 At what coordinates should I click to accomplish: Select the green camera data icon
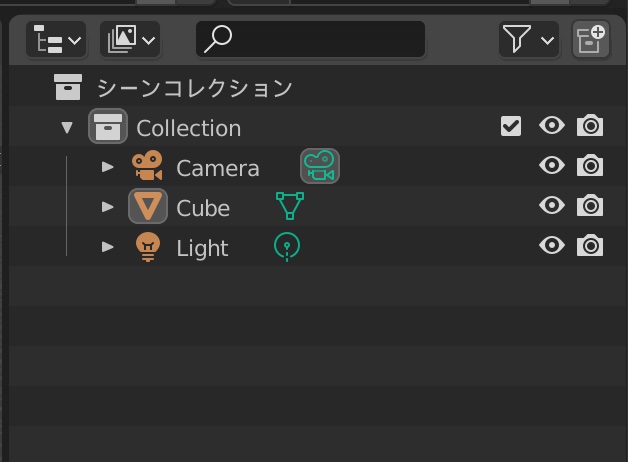click(x=320, y=166)
